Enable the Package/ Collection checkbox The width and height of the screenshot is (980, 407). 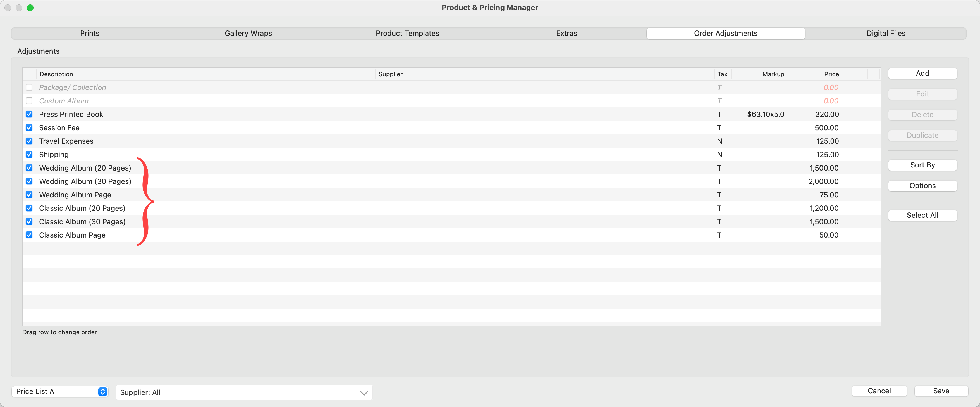[x=29, y=87]
